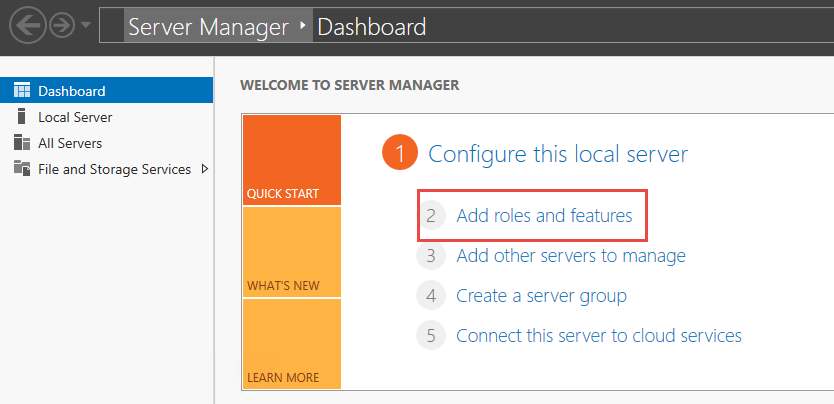Screen dimensions: 834x404
Task: Click the Forward navigation arrow button
Action: point(62,26)
